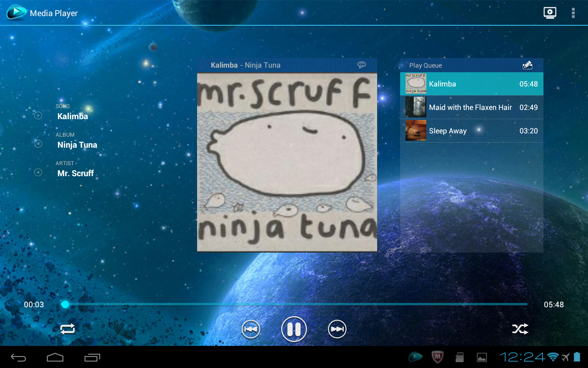Edit the Play Queue with pencil icon

click(527, 65)
